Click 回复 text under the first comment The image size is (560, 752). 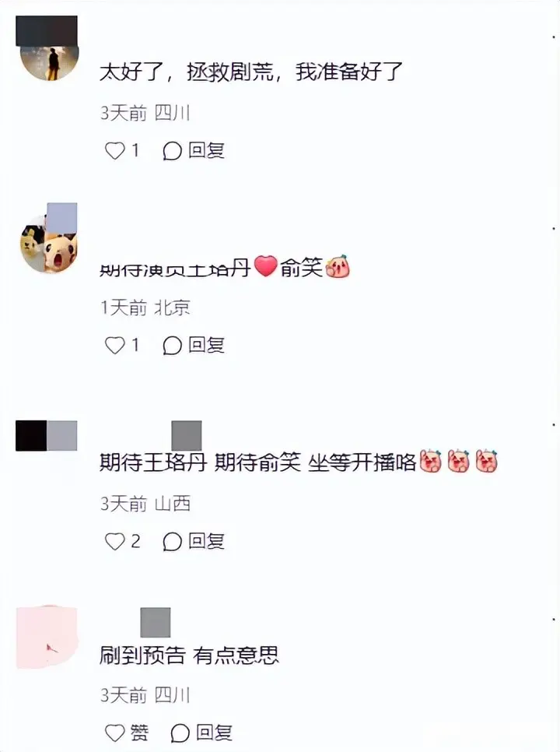click(206, 150)
